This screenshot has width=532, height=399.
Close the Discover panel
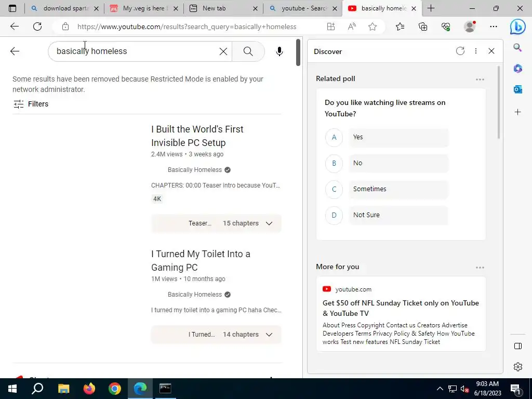[491, 51]
